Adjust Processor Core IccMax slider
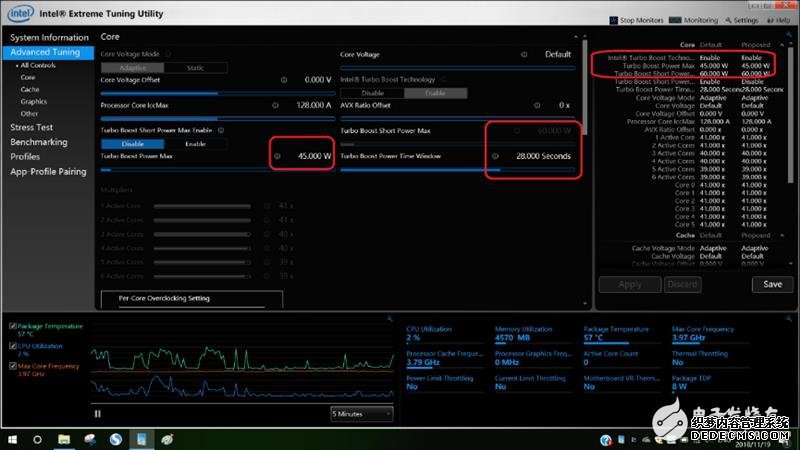This screenshot has height=450, width=800. [x=218, y=118]
